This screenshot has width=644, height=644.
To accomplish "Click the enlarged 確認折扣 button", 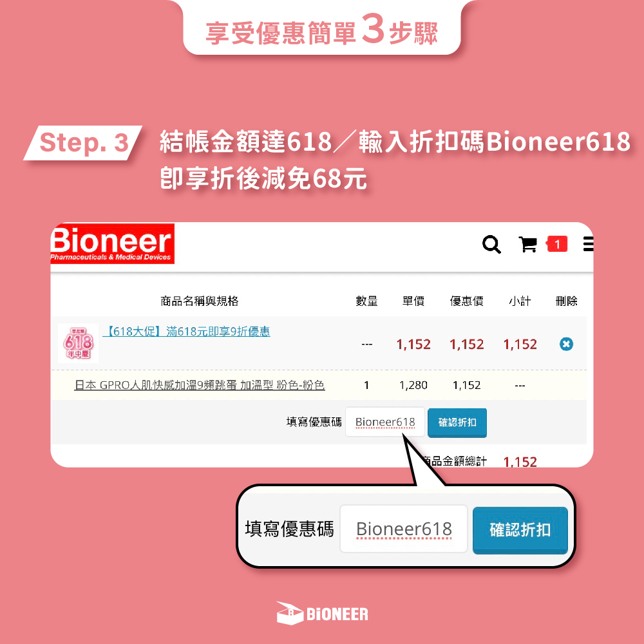I will pos(520,530).
